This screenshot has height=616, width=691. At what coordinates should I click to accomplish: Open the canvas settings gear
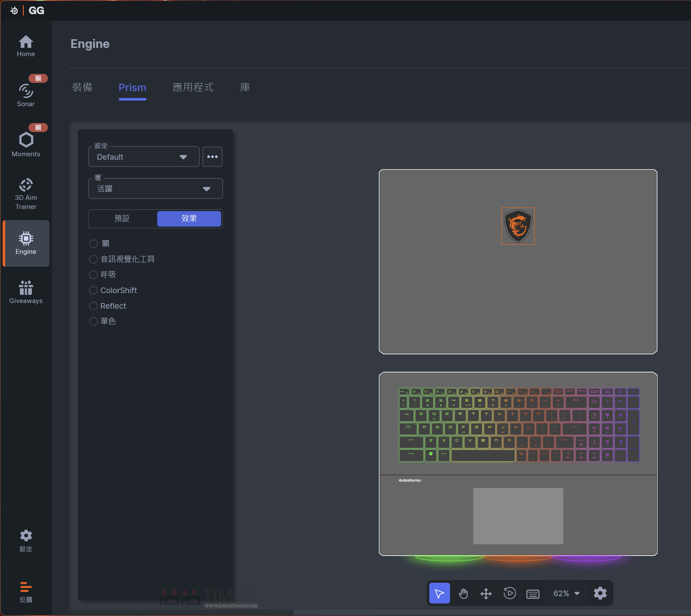coord(600,594)
